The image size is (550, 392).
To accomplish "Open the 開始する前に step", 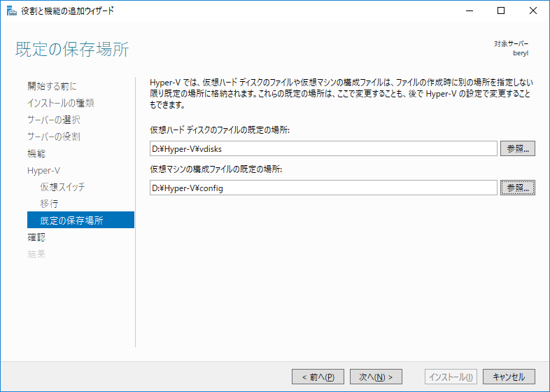I will point(52,86).
